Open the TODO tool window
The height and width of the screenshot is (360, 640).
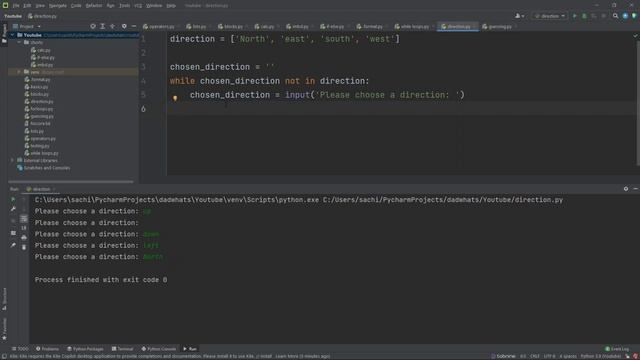(x=20, y=349)
